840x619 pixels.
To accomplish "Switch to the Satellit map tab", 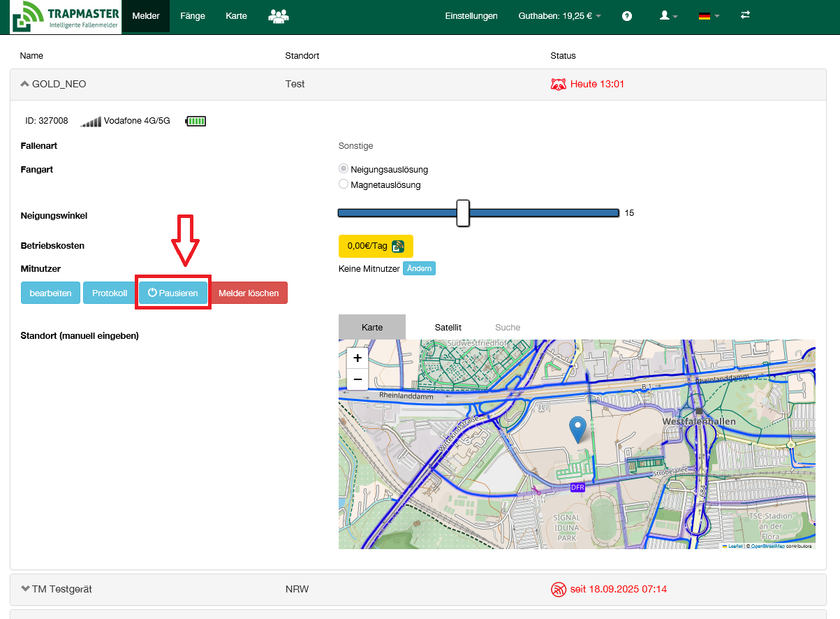I will coord(448,327).
